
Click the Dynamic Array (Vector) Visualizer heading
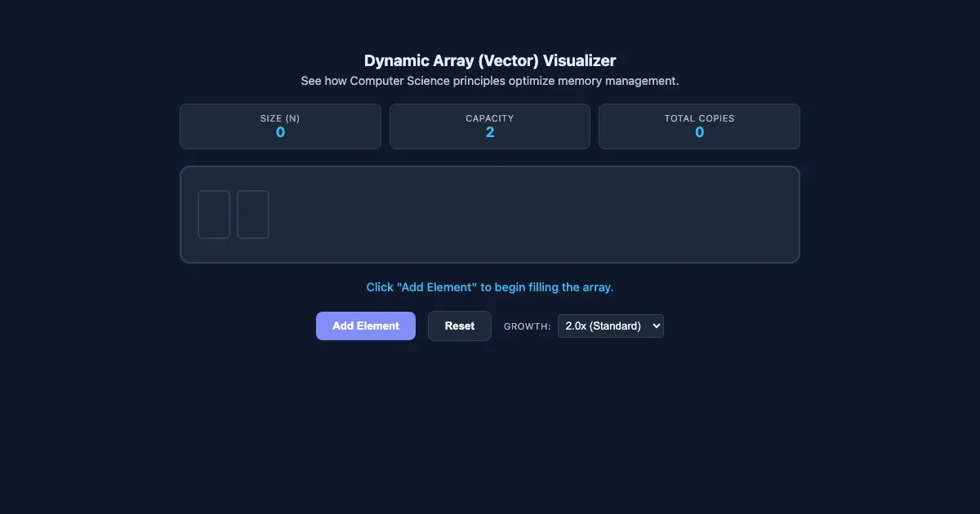pos(490,60)
